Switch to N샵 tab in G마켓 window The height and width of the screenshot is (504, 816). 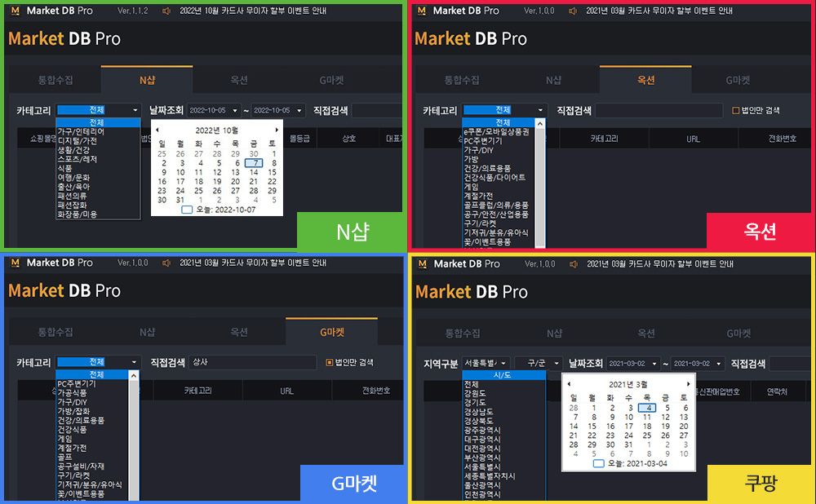pos(147,332)
